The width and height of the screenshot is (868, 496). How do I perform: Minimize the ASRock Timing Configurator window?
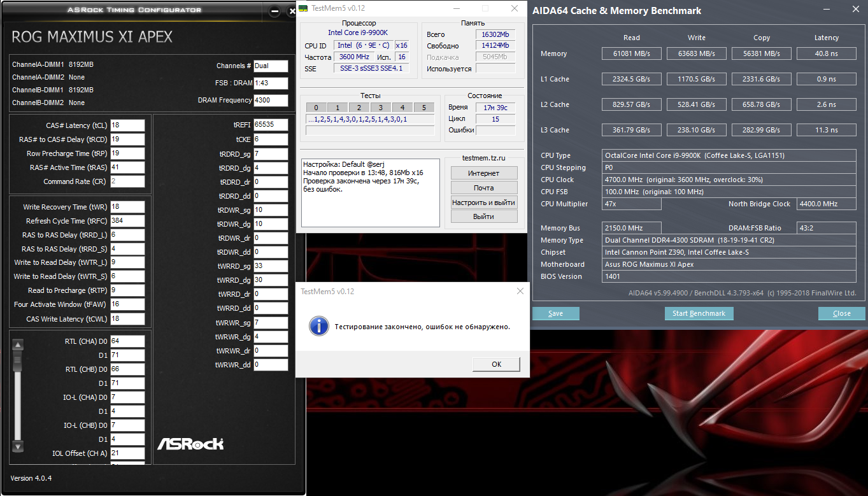274,11
